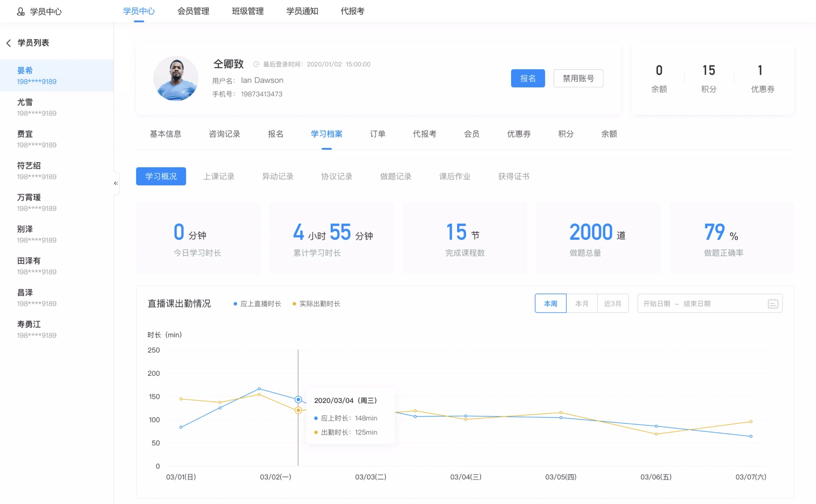The height and width of the screenshot is (504, 816).
Task: Click the 报名 enrollment icon button
Action: coord(527,78)
